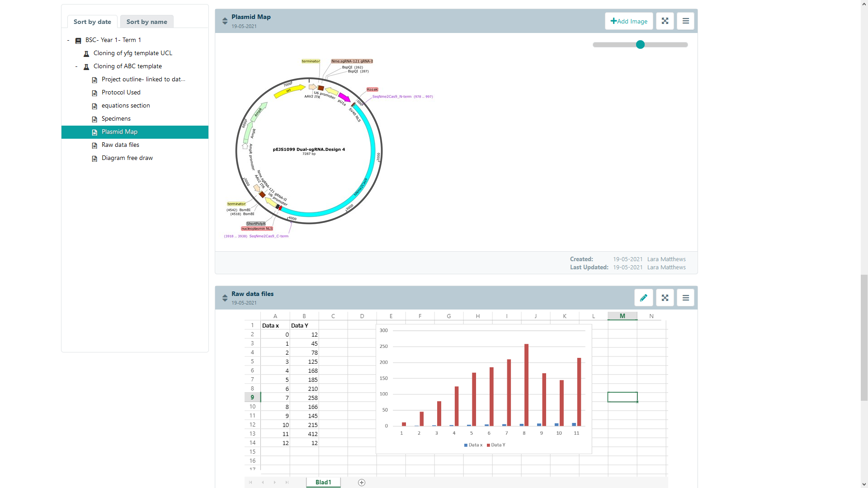Open the Plasmid Map hamburger menu

point(685,21)
